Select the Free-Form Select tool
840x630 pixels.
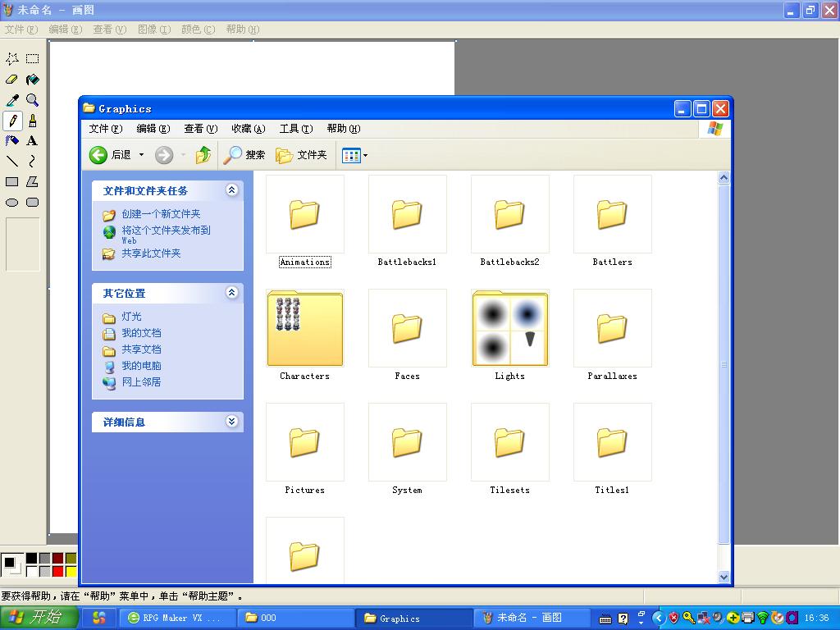coord(11,58)
